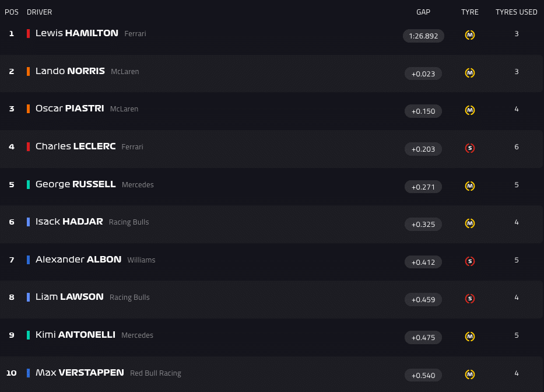Screen dimensions: 544x392
Task: Select Alexander Albon's Williams team label
Action: click(x=141, y=260)
